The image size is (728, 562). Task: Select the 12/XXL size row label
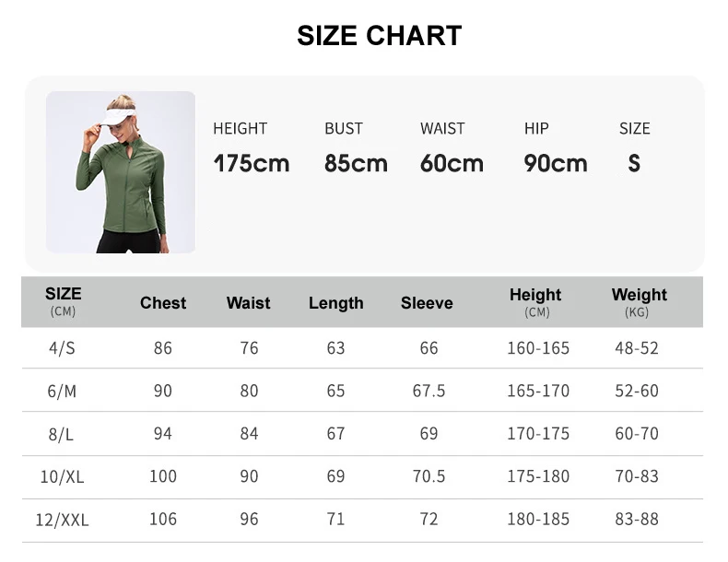(x=63, y=520)
